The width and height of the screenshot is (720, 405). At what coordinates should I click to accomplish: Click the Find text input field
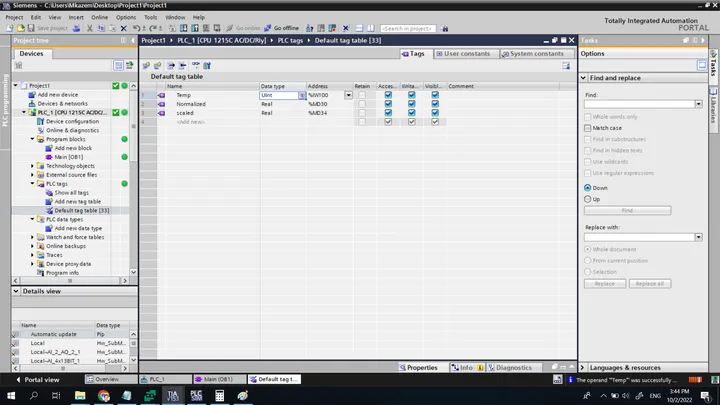coord(640,104)
